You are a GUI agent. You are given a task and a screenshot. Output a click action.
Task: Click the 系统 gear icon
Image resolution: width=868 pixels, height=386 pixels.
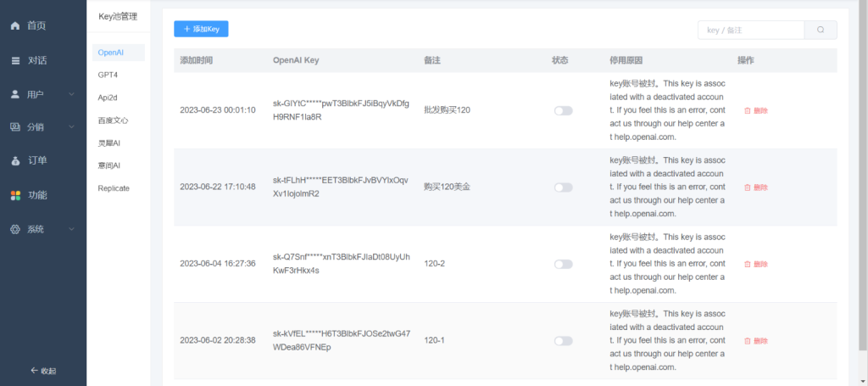point(15,229)
